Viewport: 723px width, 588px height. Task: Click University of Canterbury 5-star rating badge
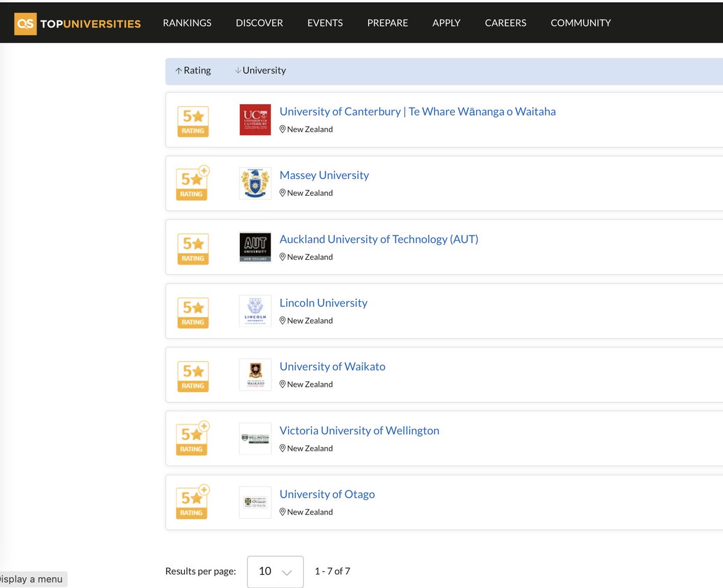[x=193, y=121]
